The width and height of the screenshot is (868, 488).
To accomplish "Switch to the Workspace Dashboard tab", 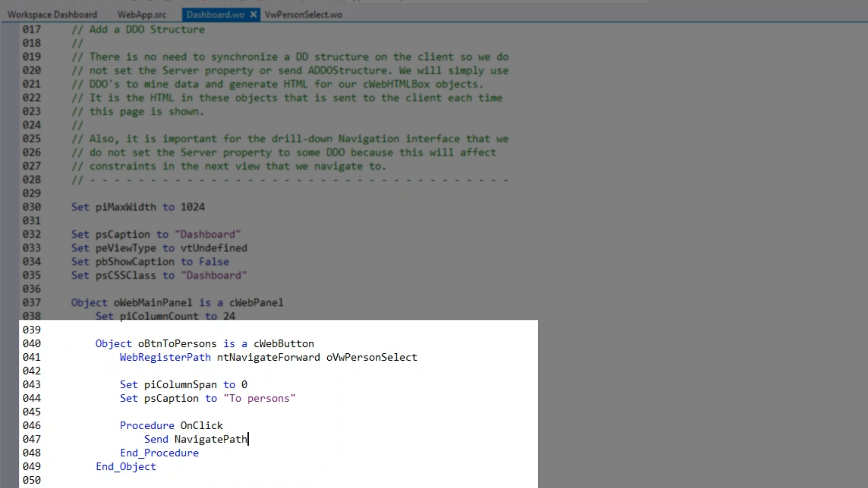I will click(x=52, y=15).
